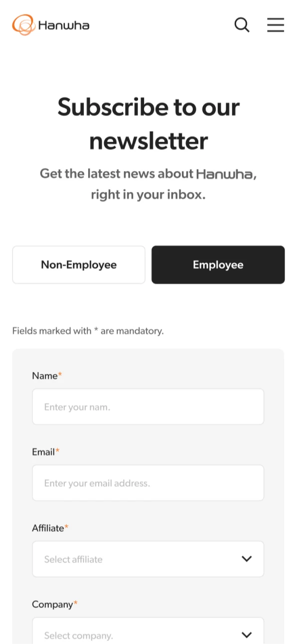The image size is (297, 644).
Task: Click the Company* field label
Action: coord(55,605)
